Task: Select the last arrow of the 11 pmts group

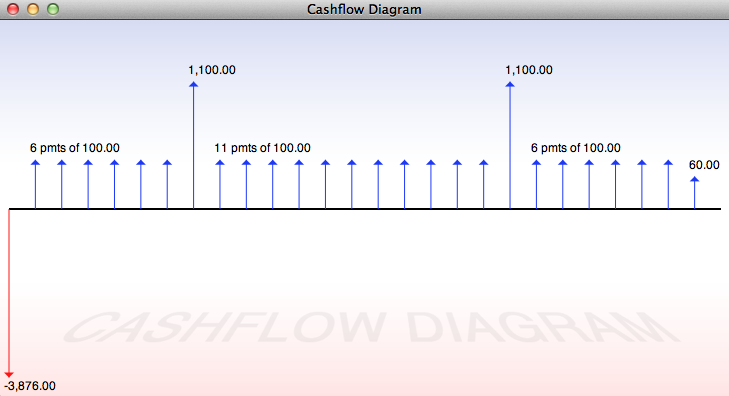Action: click(x=484, y=185)
